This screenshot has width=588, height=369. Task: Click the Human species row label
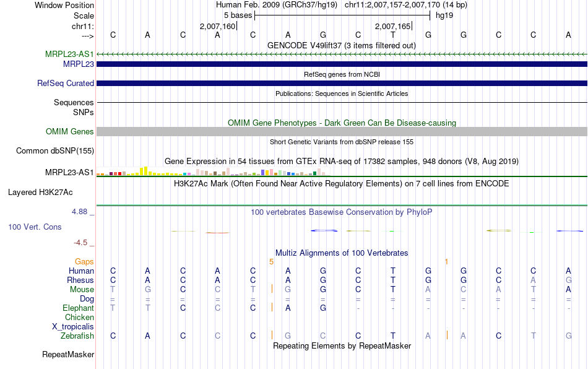pyautogui.click(x=81, y=271)
